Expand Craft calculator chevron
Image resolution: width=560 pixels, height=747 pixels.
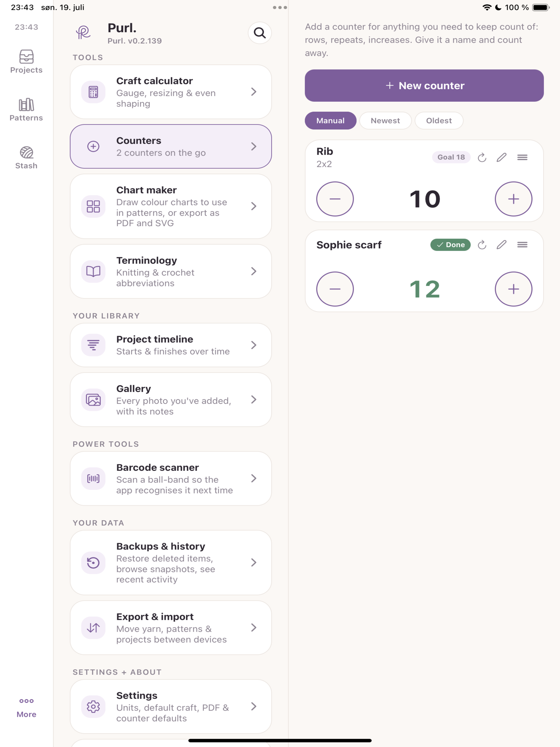tap(254, 92)
